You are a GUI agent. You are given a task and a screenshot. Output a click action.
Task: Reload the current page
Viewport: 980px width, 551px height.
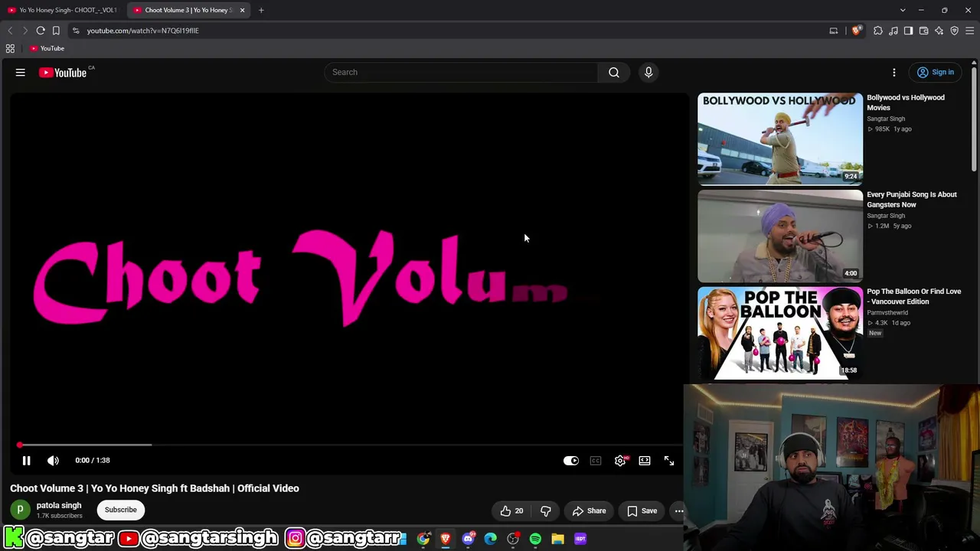41,31
